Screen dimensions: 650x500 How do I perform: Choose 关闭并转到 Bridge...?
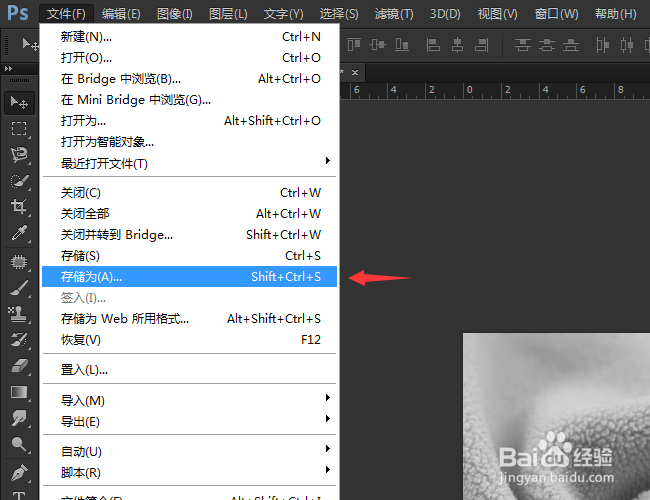pos(189,235)
